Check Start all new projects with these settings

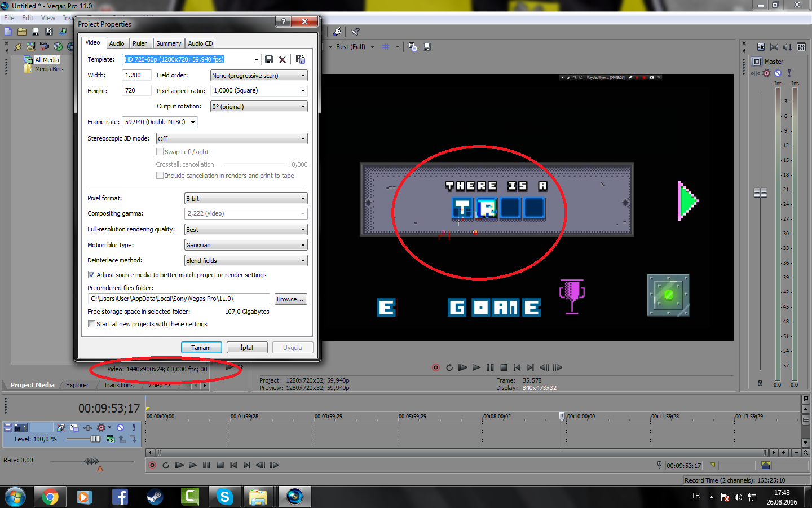(x=91, y=324)
